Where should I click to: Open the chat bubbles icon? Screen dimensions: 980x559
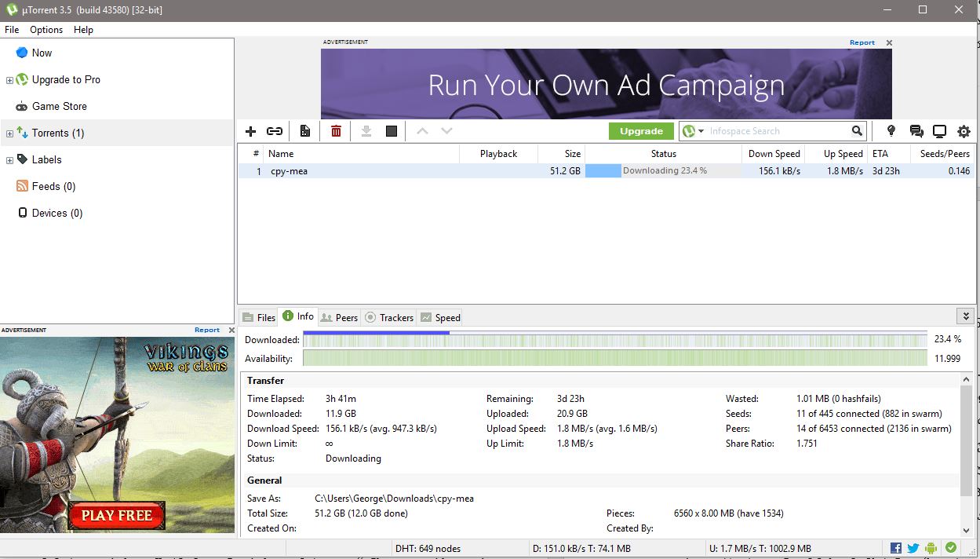pos(916,131)
